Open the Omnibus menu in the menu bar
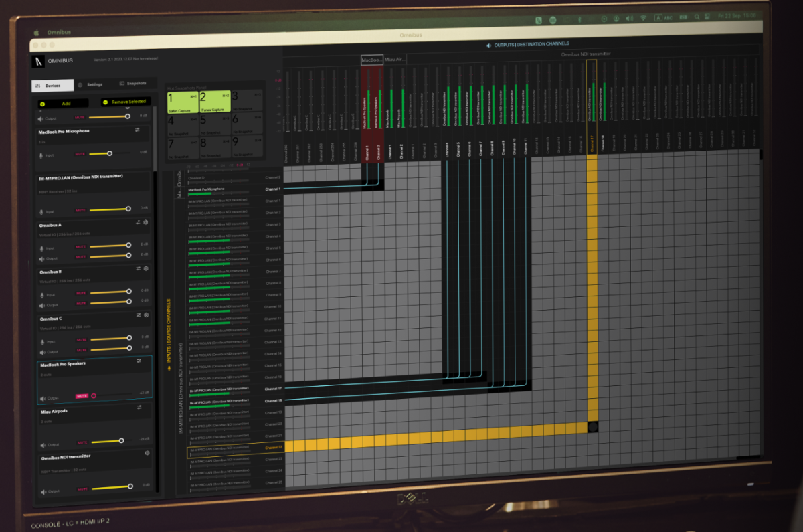 58,31
